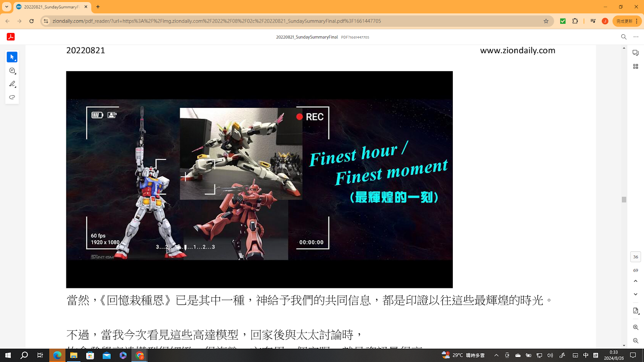Viewport: 644px width, 362px height.
Task: Click the green checkmark extension icon
Action: pos(563,21)
